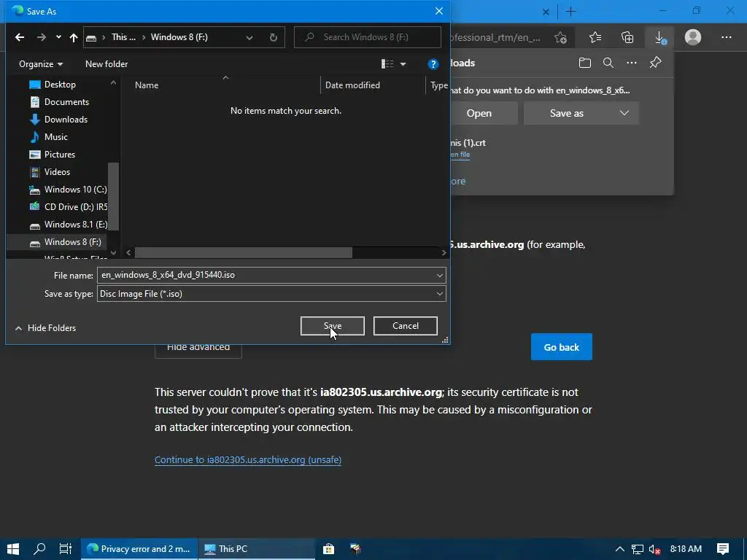The width and height of the screenshot is (747, 560).
Task: Go back in Save As dialog
Action: click(20, 37)
